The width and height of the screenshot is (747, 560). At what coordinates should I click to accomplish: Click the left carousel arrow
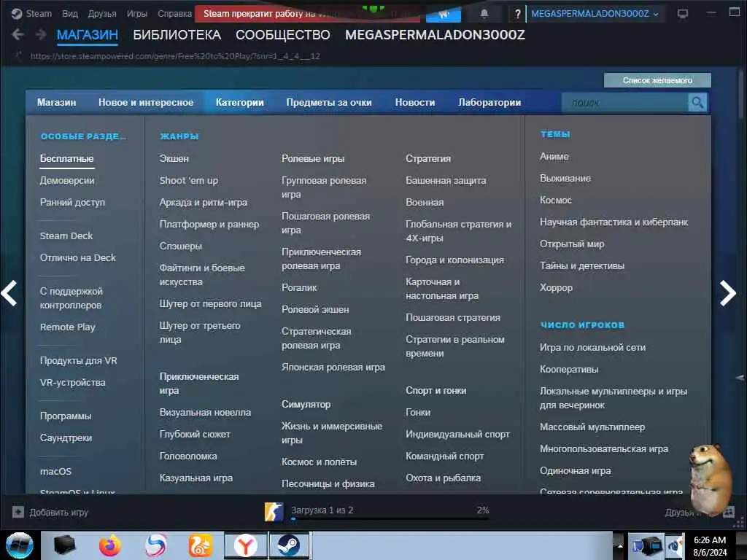[9, 293]
